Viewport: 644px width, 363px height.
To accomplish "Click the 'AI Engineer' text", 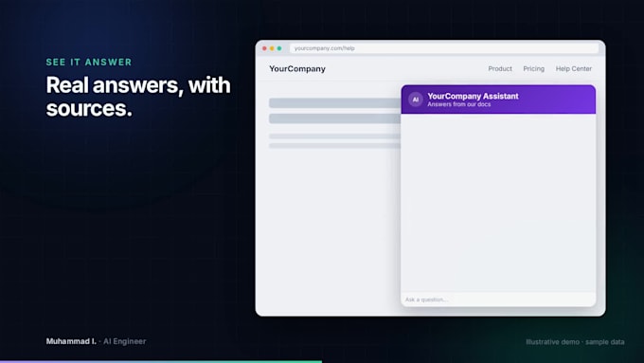I will pyautogui.click(x=124, y=341).
